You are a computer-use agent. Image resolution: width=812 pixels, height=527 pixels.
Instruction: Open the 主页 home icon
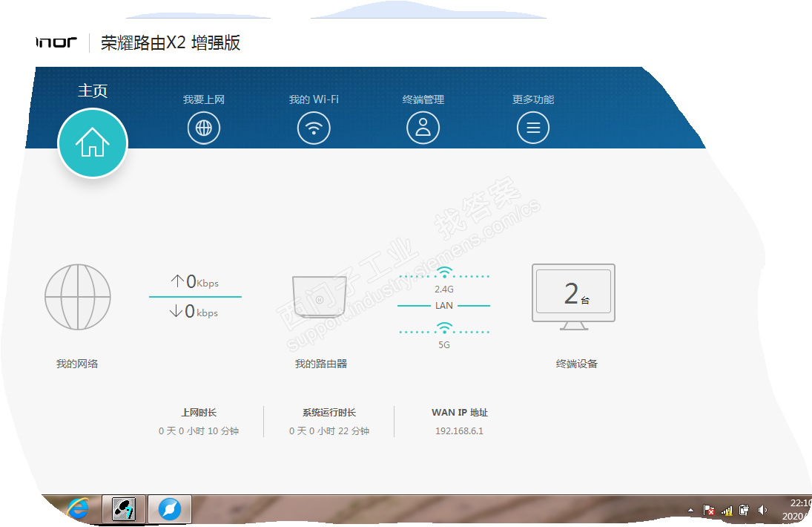(x=93, y=143)
